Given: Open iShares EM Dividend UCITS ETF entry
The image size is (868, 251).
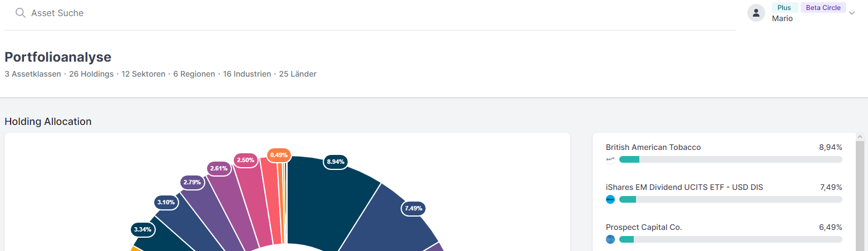Looking at the screenshot, I should (x=684, y=187).
